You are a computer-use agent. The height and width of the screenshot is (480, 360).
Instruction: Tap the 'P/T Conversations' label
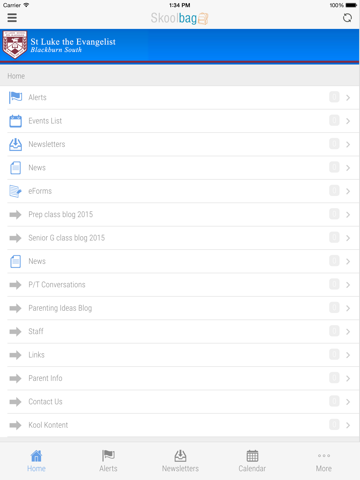pyautogui.click(x=57, y=285)
